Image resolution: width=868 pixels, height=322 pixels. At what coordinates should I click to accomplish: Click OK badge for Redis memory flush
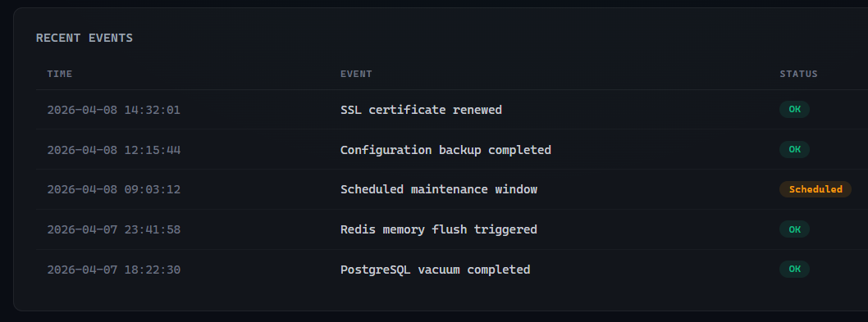(794, 229)
